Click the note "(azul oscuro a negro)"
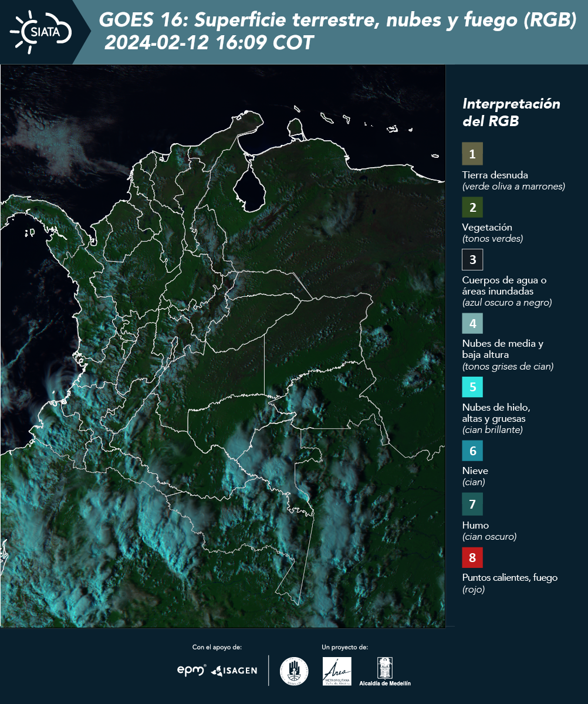Screen dimensions: 588x704 point(507,303)
